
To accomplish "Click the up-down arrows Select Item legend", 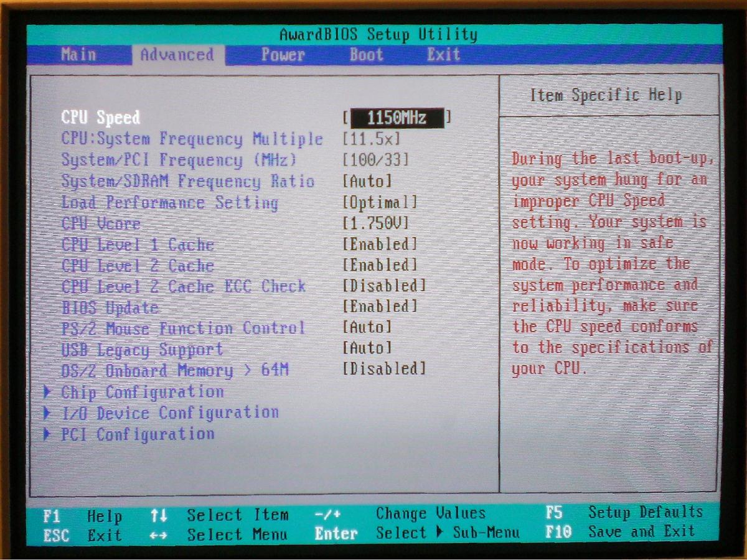I will [219, 515].
